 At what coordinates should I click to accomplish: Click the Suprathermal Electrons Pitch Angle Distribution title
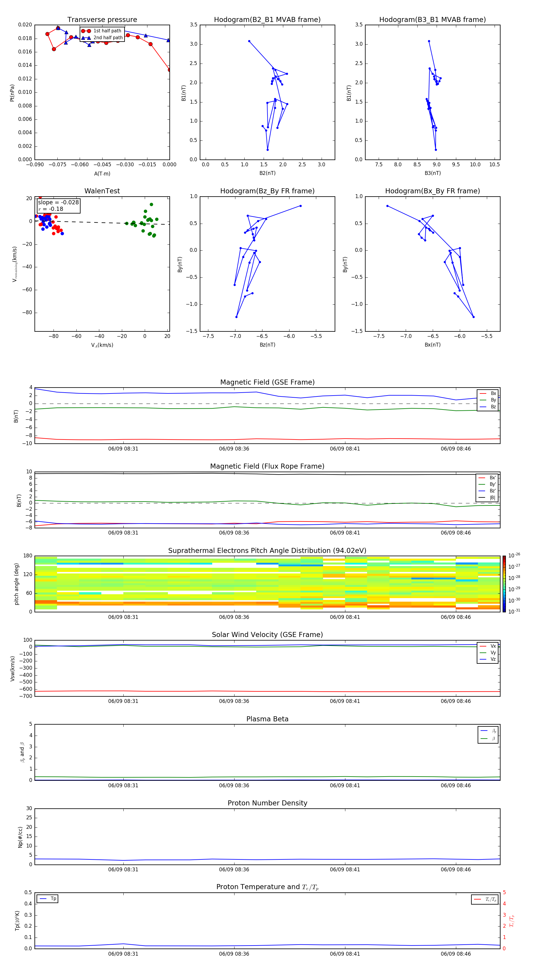point(267,551)
